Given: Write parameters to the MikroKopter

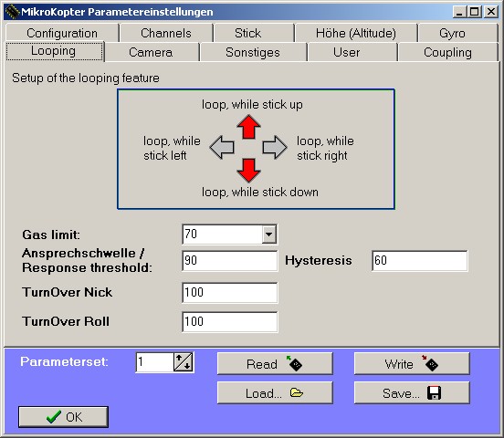Looking at the screenshot, I should click(412, 364).
